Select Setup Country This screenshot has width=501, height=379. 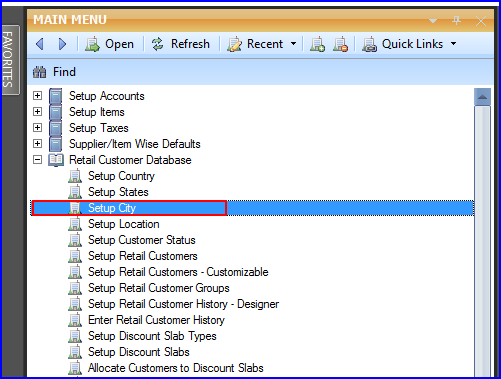click(121, 176)
